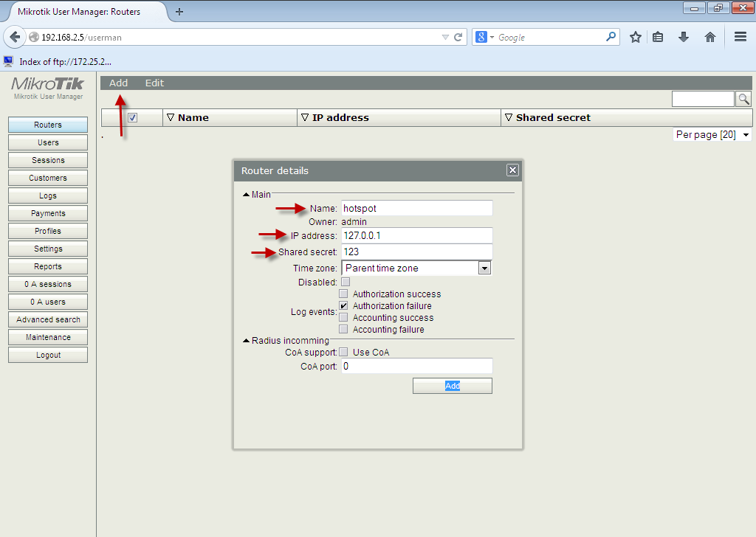Close the Router details dialog

point(512,170)
